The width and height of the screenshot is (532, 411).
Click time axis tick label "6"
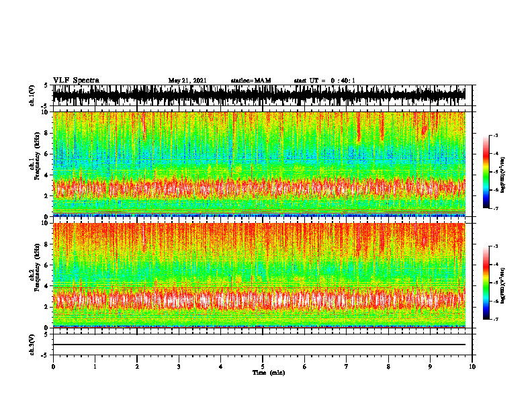(x=305, y=367)
